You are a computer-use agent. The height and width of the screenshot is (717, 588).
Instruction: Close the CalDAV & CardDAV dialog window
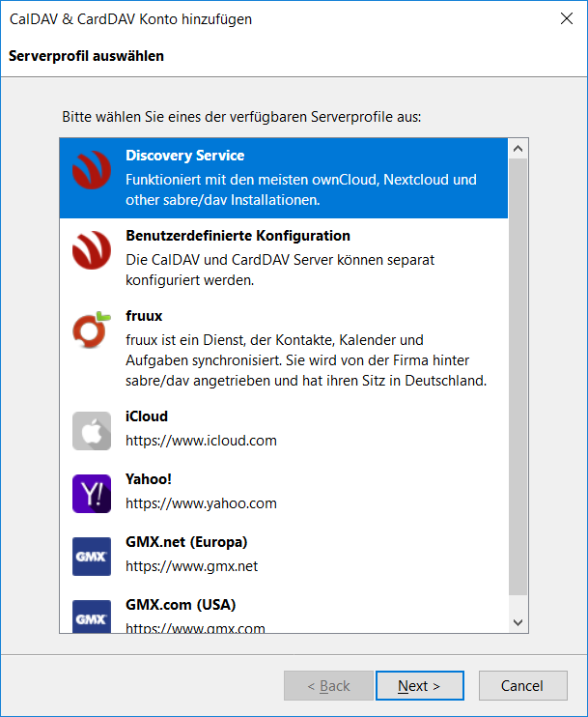point(567,18)
